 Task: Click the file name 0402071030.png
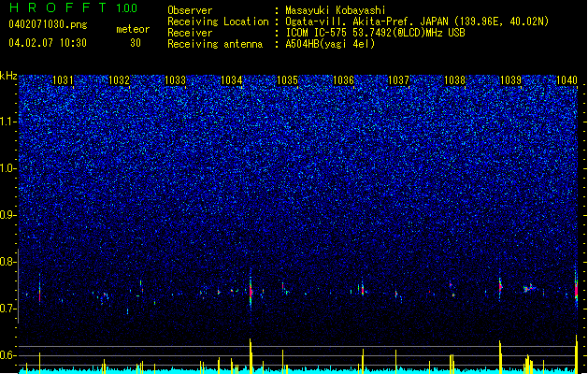pyautogui.click(x=48, y=25)
